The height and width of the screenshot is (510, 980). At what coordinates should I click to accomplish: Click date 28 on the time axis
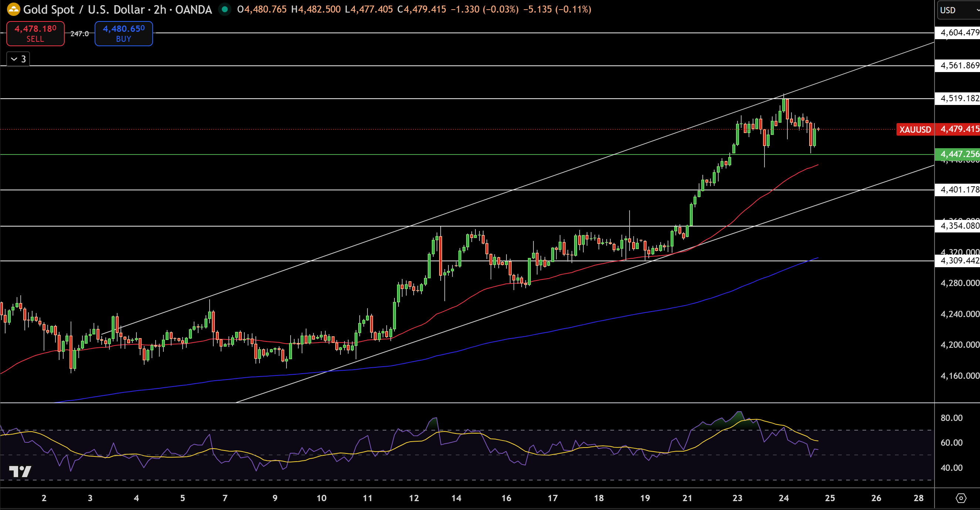(x=918, y=498)
